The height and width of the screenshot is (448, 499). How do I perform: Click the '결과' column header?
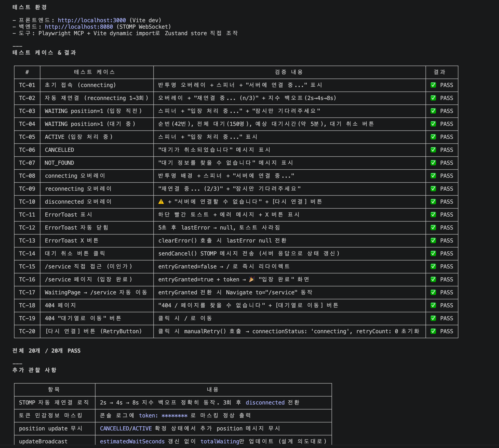(x=440, y=72)
